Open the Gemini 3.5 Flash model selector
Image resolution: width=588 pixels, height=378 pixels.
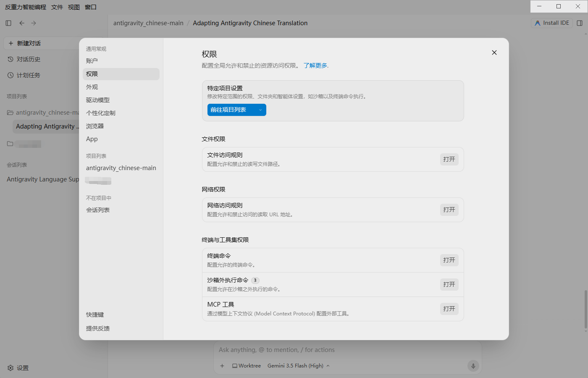tap(299, 366)
